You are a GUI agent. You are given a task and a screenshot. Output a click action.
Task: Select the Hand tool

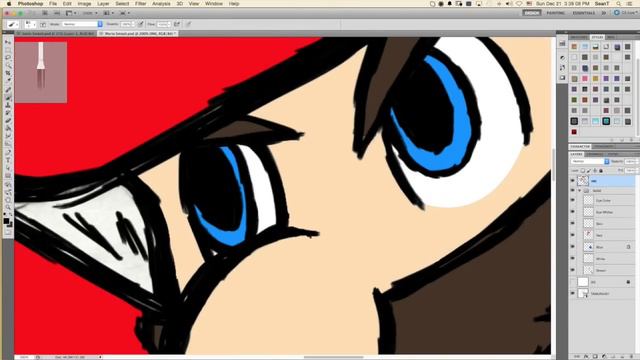[8, 200]
